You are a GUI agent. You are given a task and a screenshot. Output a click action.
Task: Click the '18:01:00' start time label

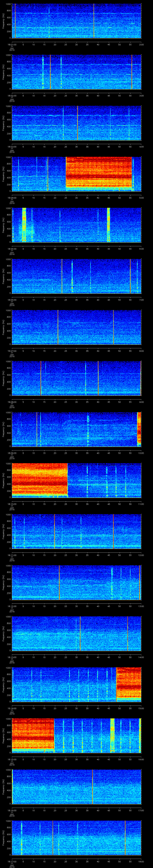coord(12,44)
